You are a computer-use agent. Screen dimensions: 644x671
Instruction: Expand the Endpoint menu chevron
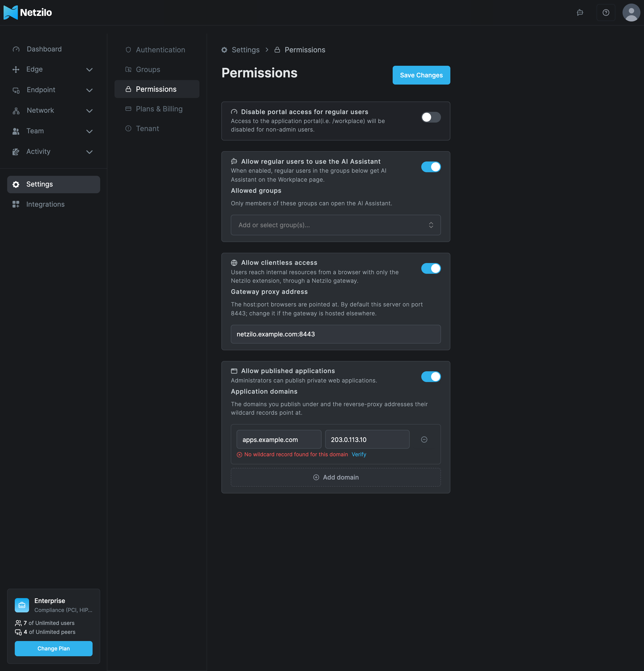point(89,90)
